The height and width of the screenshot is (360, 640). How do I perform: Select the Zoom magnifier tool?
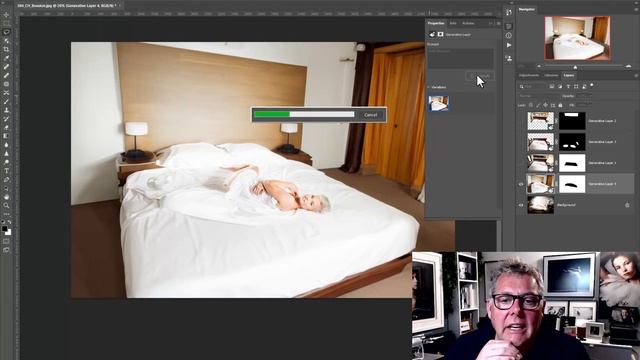coord(6,206)
